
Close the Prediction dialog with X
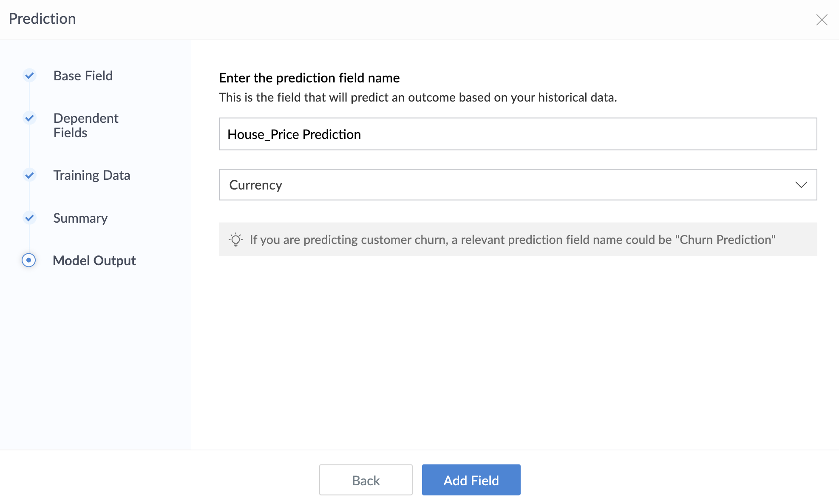[822, 20]
